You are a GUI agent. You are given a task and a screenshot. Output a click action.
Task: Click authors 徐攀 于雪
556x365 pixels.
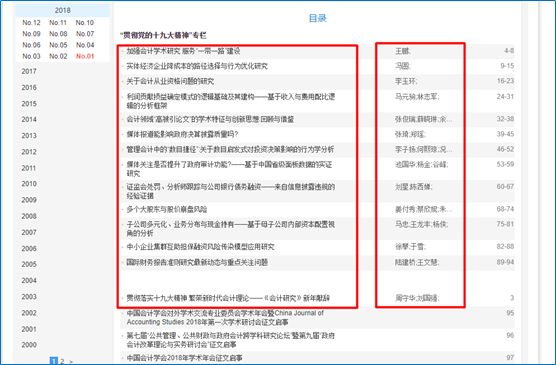click(x=411, y=247)
